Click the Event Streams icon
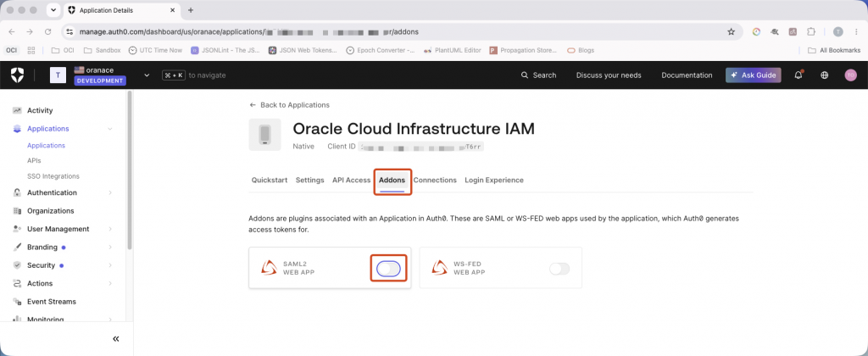Viewport: 868px width, 356px height. point(17,302)
